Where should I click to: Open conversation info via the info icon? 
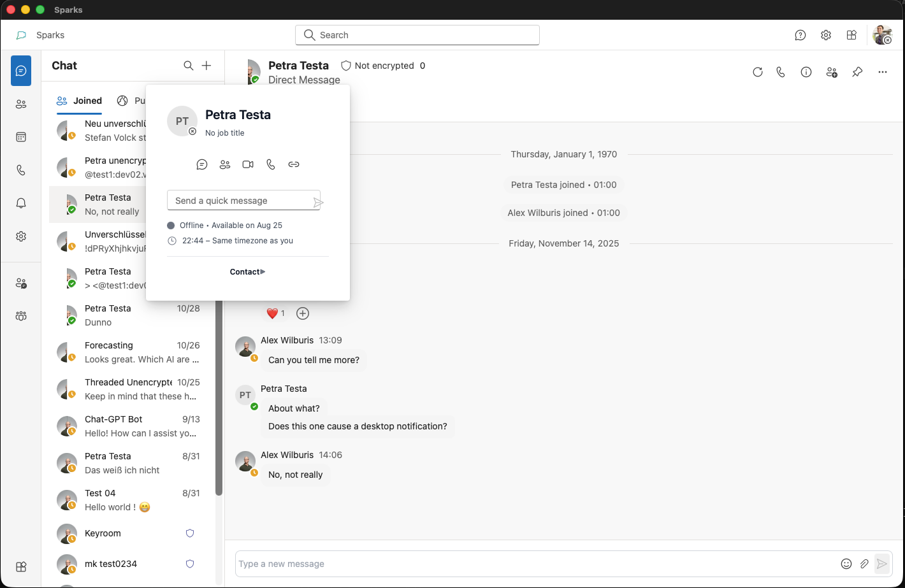(806, 72)
